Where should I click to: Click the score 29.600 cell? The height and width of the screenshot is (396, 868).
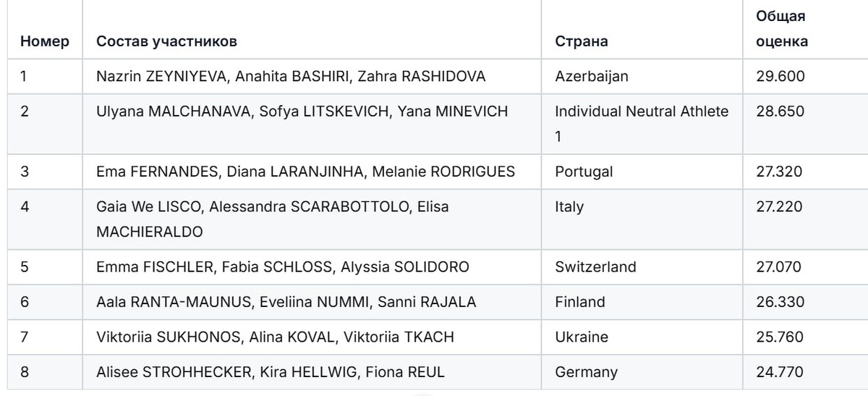780,76
